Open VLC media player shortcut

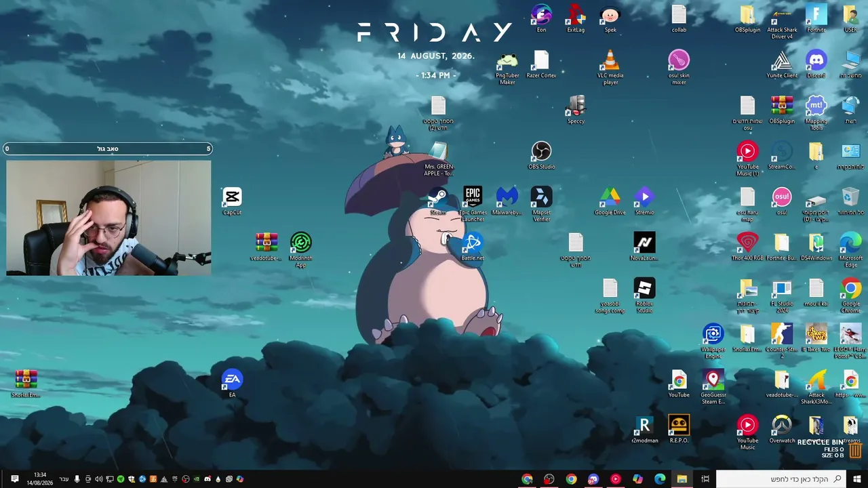(x=610, y=67)
